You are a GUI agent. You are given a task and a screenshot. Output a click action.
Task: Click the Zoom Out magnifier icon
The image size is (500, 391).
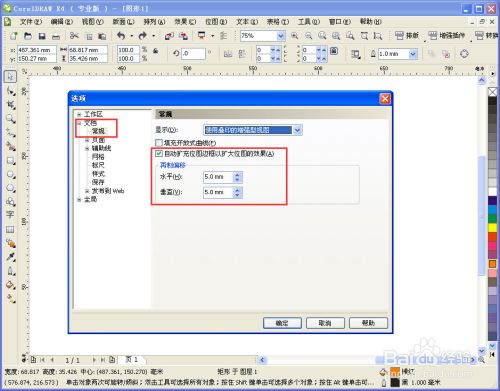pyautogui.click(x=309, y=36)
